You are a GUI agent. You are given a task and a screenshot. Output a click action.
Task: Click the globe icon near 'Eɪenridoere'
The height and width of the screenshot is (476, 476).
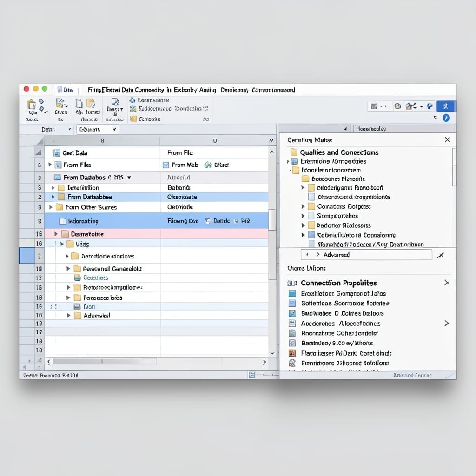pyautogui.click(x=292, y=363)
